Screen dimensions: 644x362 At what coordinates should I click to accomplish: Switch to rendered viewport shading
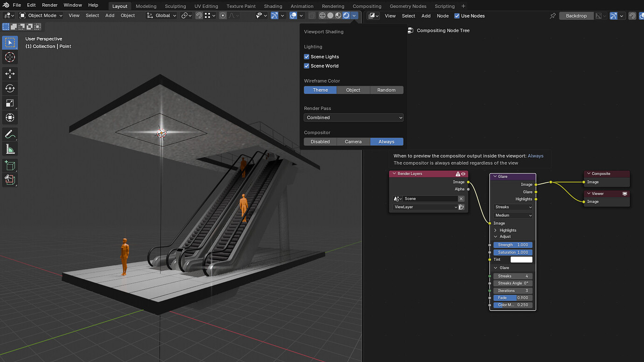point(346,15)
